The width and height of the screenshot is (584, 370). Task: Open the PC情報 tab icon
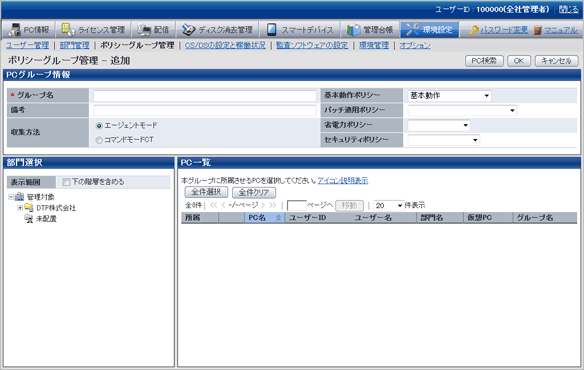15,30
